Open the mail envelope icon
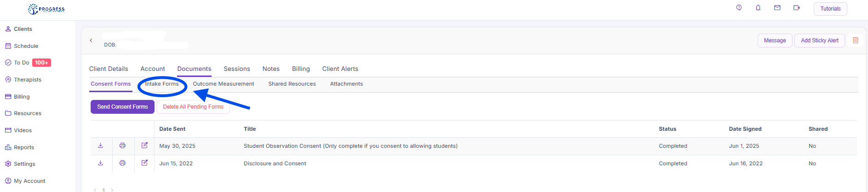This screenshot has width=868, height=192. (x=777, y=8)
